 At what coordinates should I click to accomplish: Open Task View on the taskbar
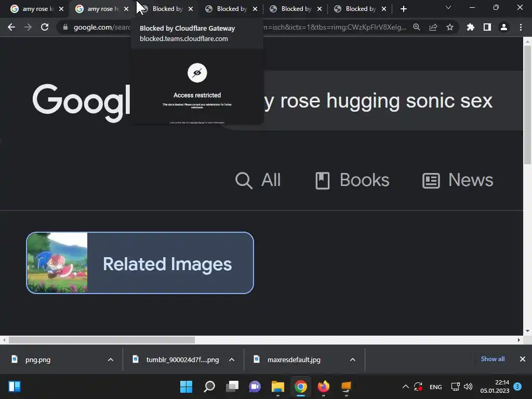click(232, 387)
